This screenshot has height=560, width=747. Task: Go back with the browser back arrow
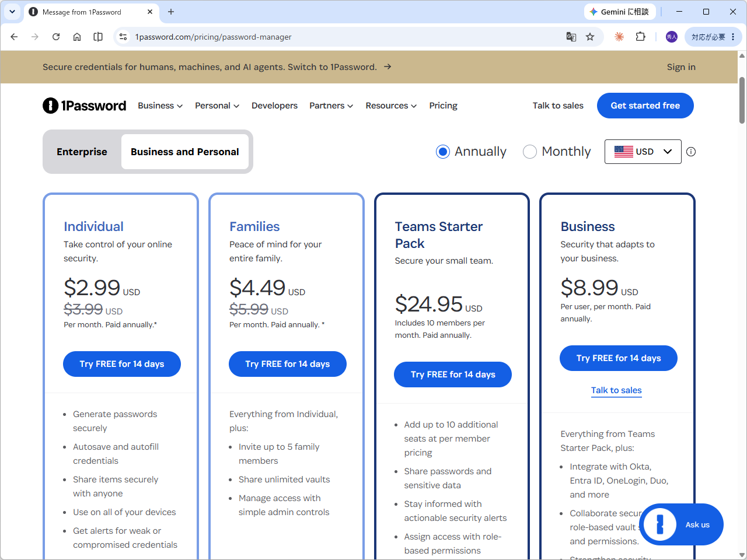pos(14,37)
